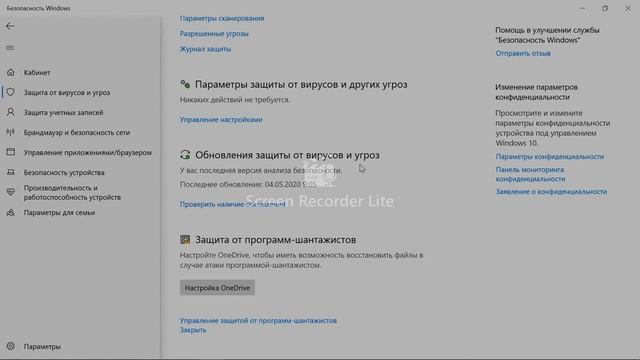Open Панель мониторинга конфиденциальности link
The width and height of the screenshot is (640, 360).
[531, 174]
